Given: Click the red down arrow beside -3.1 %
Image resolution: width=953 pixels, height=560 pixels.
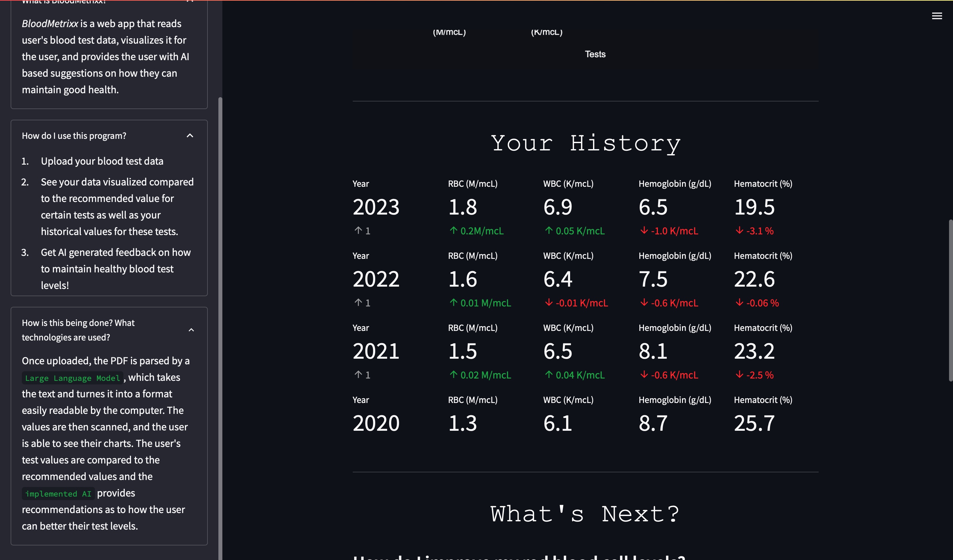Looking at the screenshot, I should (x=739, y=230).
